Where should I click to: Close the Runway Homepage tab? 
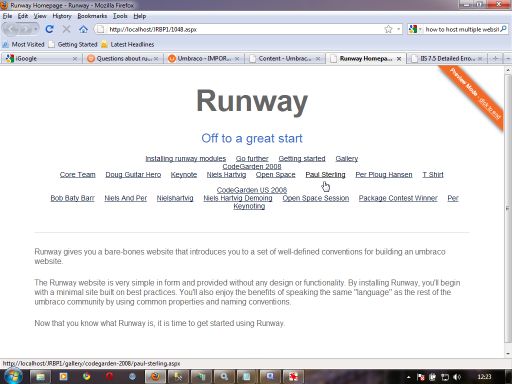[x=399, y=59]
